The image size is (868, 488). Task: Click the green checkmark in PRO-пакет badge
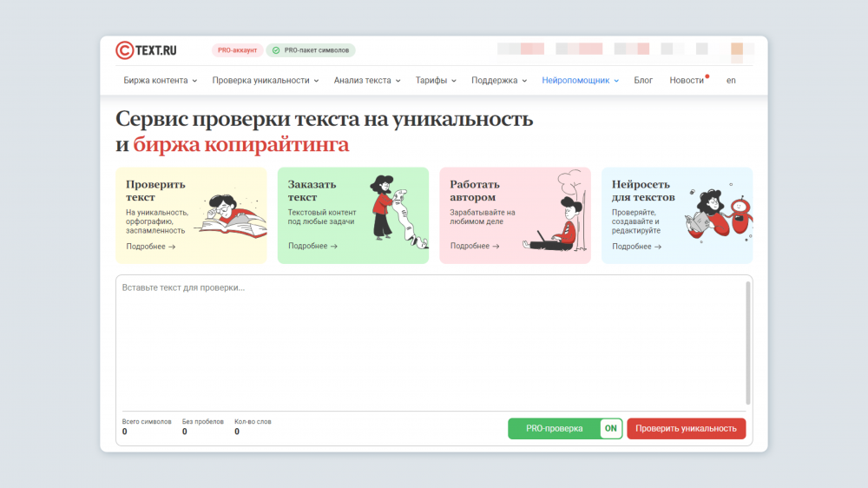tap(276, 50)
